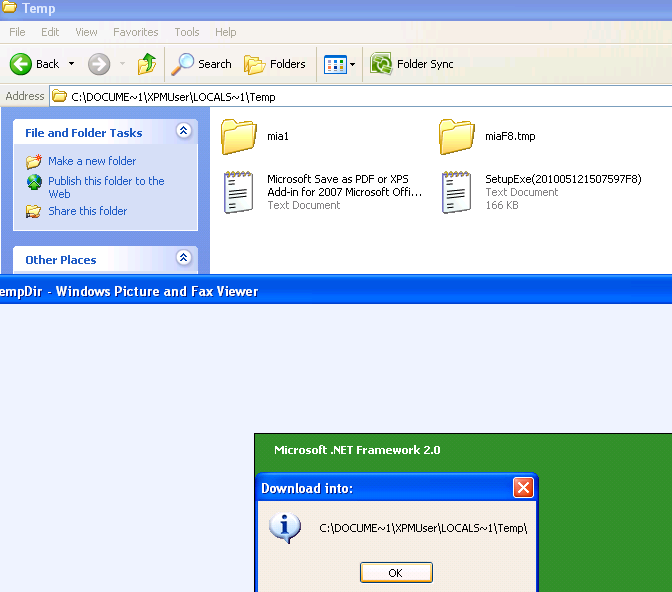Click the share folder task icon

pos(33,211)
